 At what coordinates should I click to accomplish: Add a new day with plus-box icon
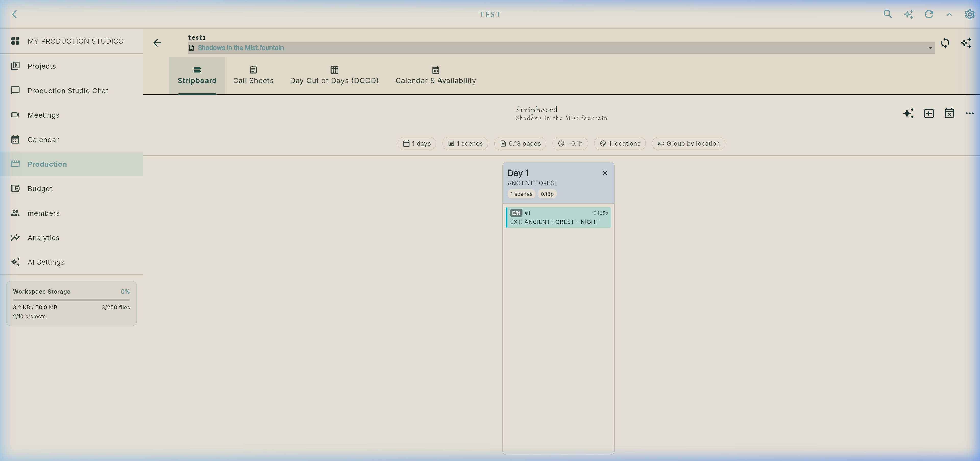(x=929, y=113)
